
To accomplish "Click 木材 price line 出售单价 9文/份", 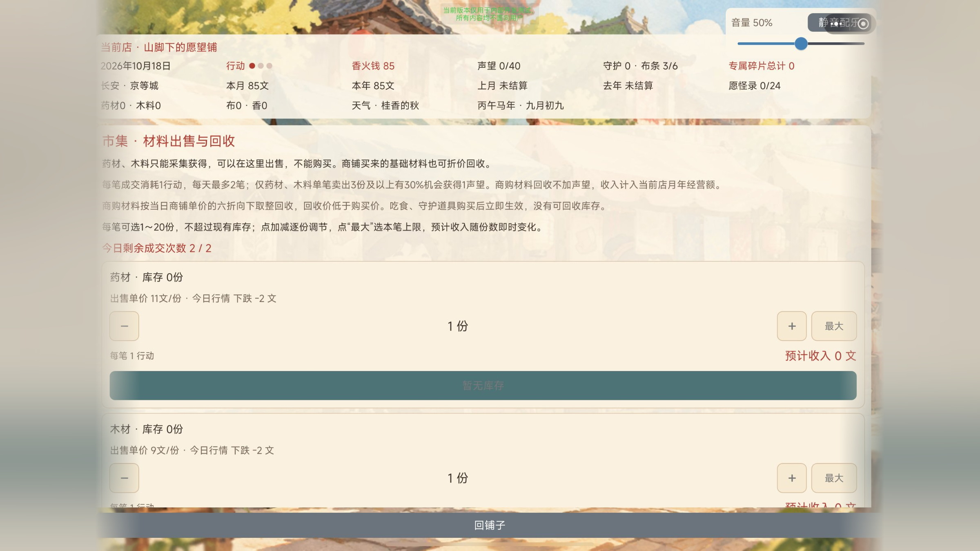I will [144, 451].
